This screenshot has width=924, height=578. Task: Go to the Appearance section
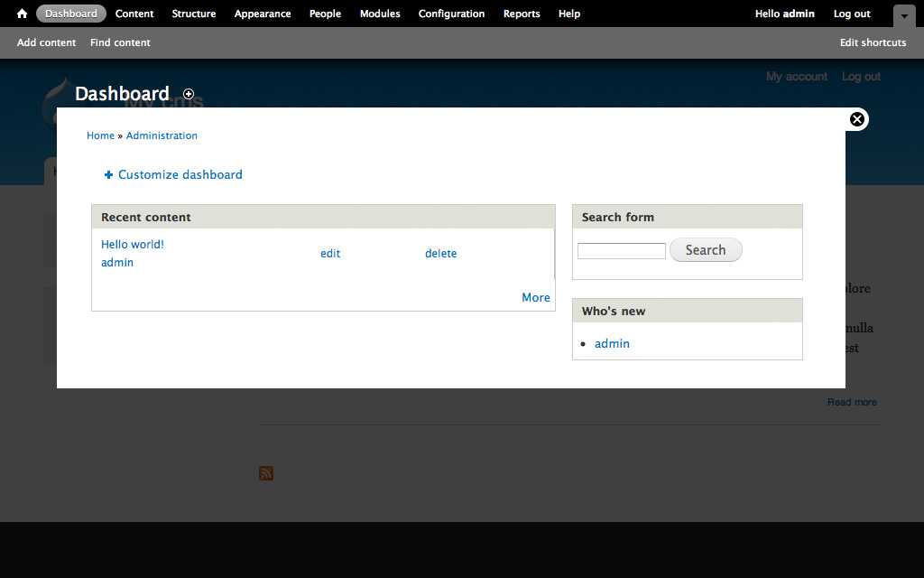263,14
